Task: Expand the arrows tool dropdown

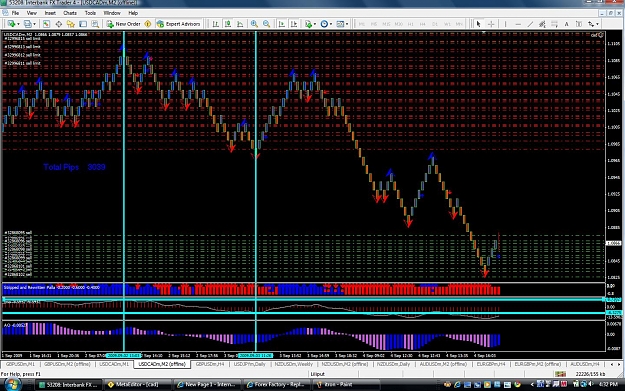Action: [597, 24]
